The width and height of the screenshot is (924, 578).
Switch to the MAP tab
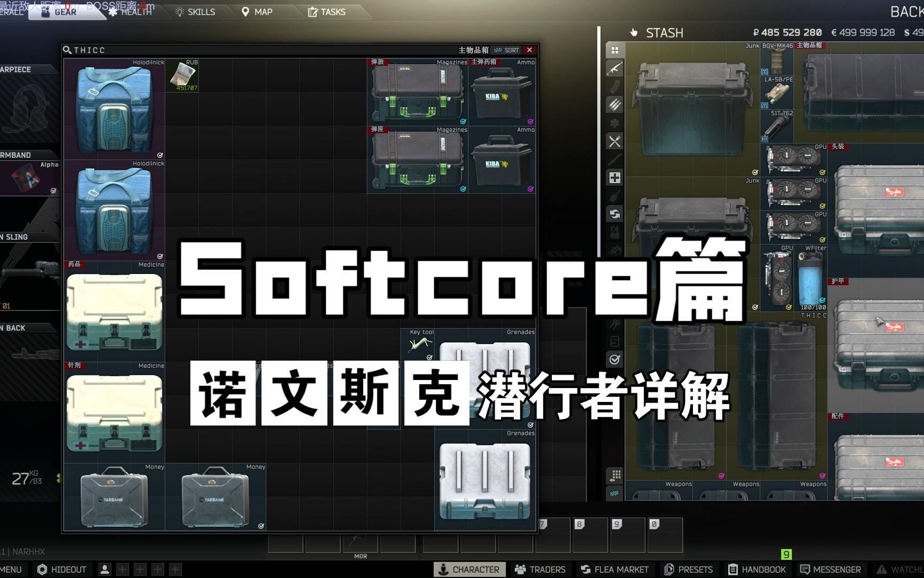(257, 12)
